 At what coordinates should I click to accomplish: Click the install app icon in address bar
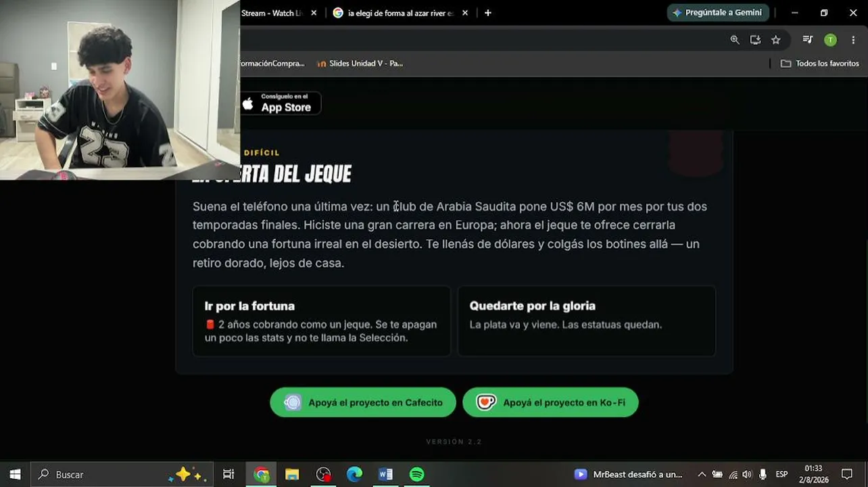pos(755,40)
